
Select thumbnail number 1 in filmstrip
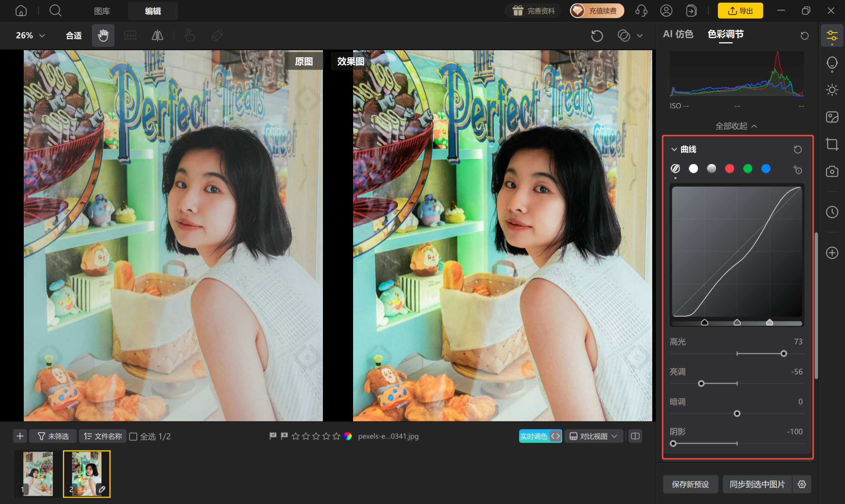coord(38,474)
